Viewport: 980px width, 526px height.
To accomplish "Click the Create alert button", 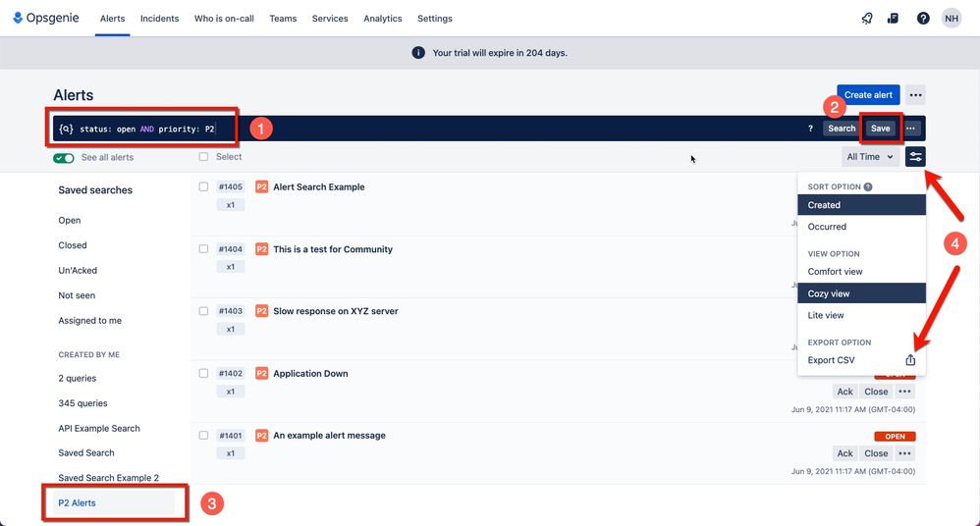I will coord(868,95).
